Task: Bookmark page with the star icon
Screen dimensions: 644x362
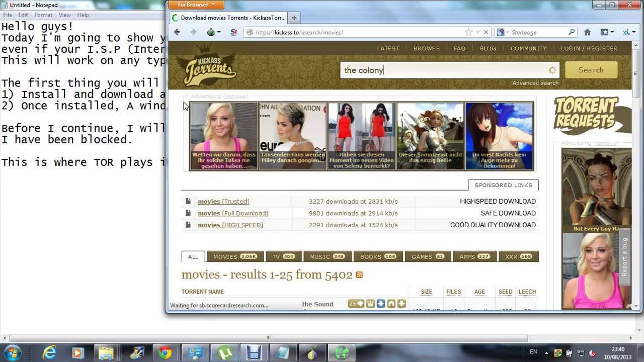Action: 468,32
